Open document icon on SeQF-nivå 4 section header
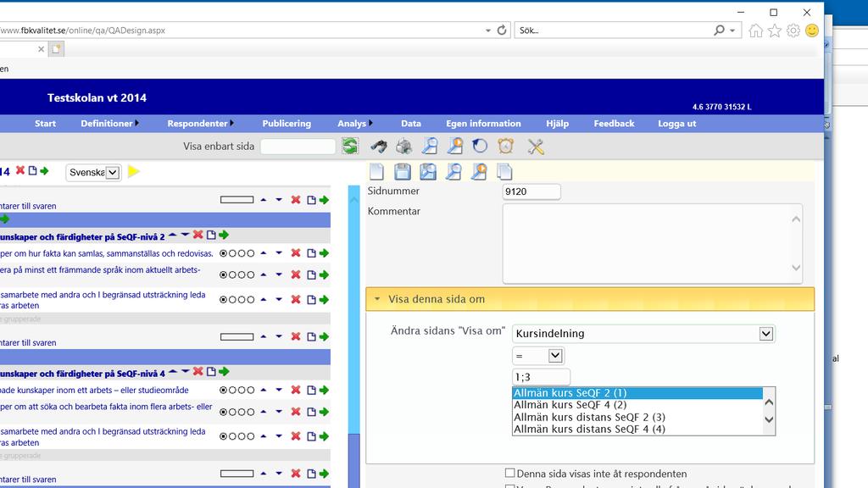The height and width of the screenshot is (488, 868). pos(211,371)
